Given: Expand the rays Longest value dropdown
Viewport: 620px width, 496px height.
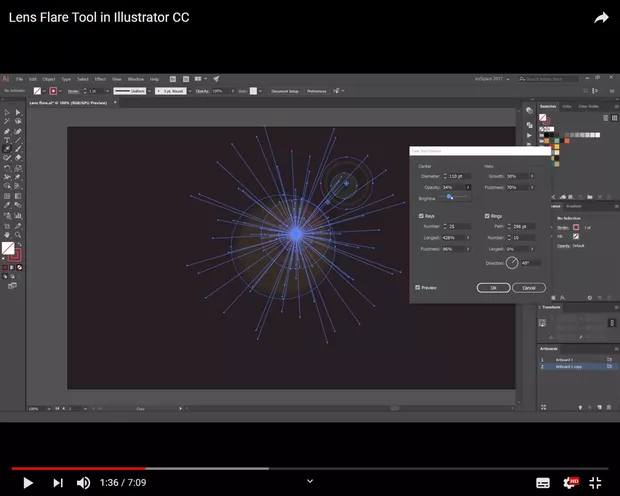Looking at the screenshot, I should 468,238.
